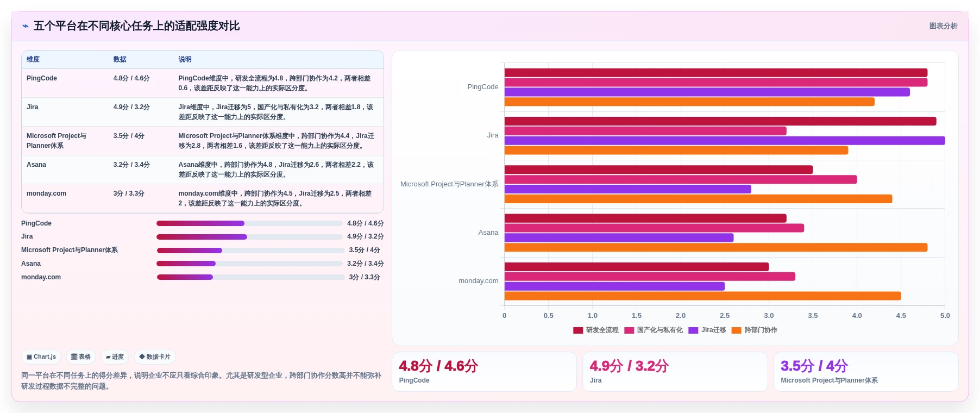Viewport: 980px width, 413px height.
Task: Click the Asana progress bar
Action: [x=249, y=264]
